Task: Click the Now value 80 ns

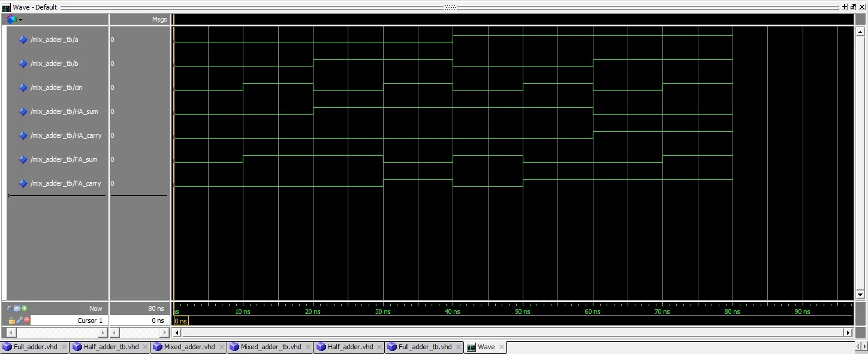Action: pos(156,308)
